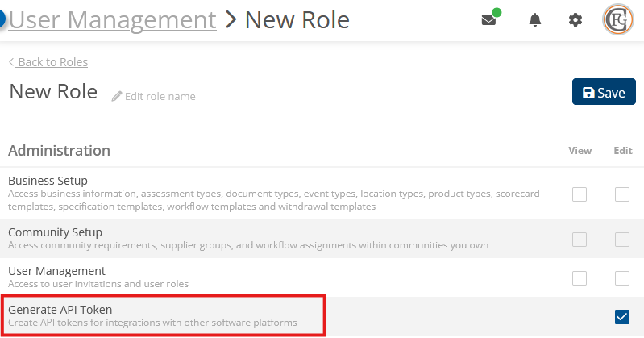Go to User Management breadcrumb
The image size is (644, 338).
(113, 19)
